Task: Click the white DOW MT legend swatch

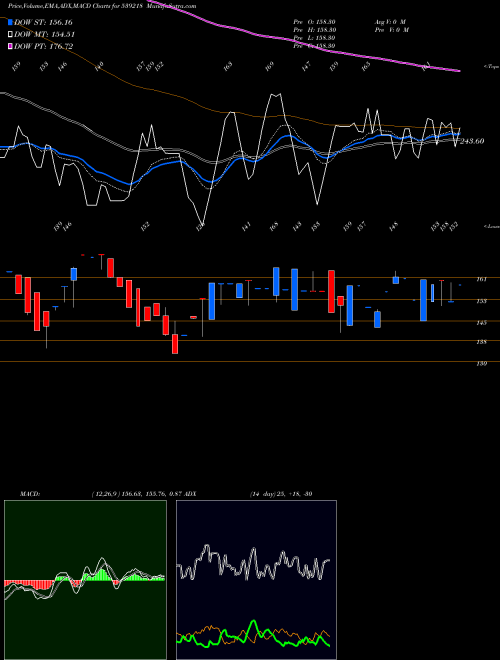Action: (10, 35)
